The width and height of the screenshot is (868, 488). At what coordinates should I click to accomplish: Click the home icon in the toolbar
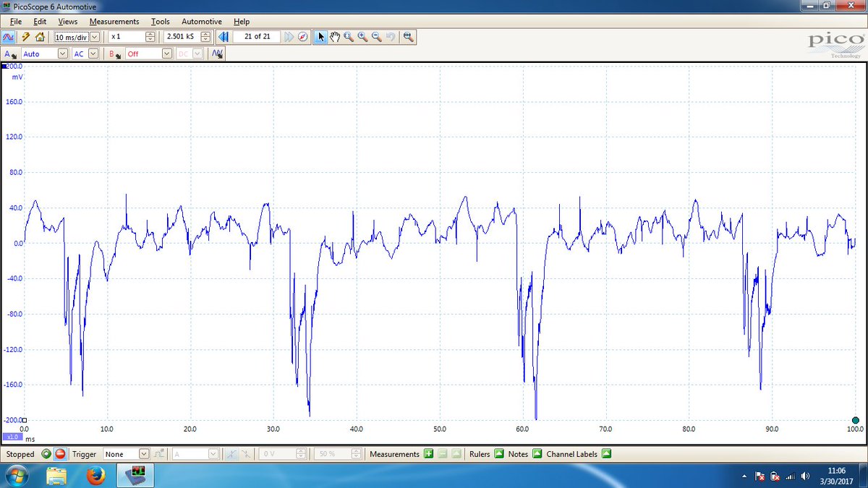[40, 37]
